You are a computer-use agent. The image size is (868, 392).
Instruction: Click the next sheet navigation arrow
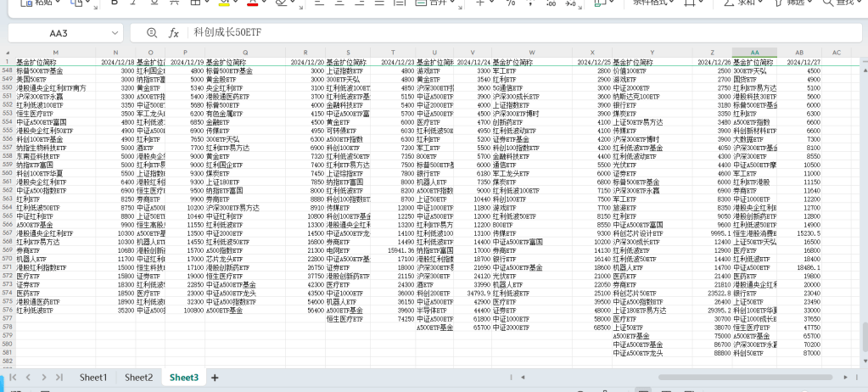(46, 377)
